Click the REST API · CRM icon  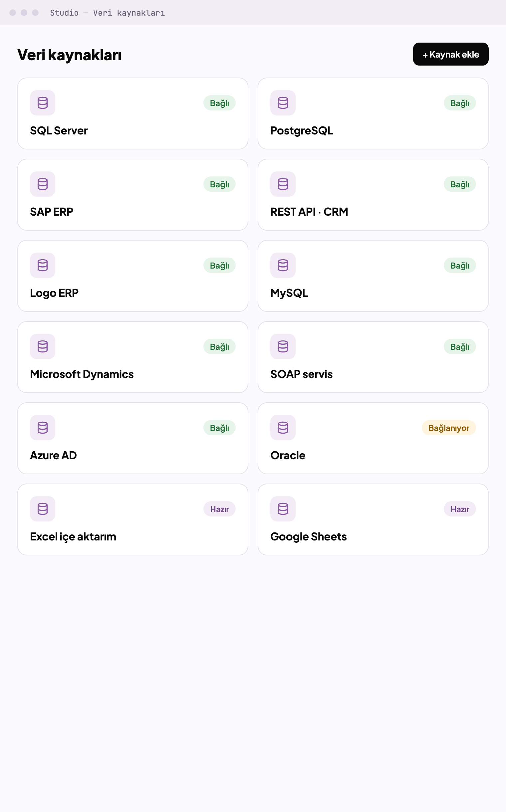pyautogui.click(x=283, y=184)
